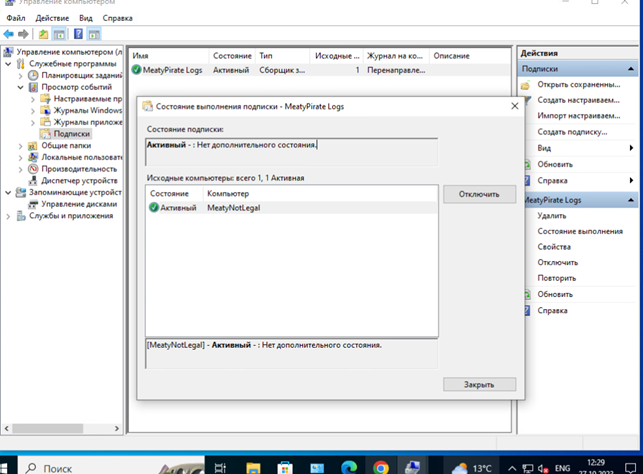Click the Device Manager tree icon
This screenshot has height=474, width=643.
pos(33,180)
